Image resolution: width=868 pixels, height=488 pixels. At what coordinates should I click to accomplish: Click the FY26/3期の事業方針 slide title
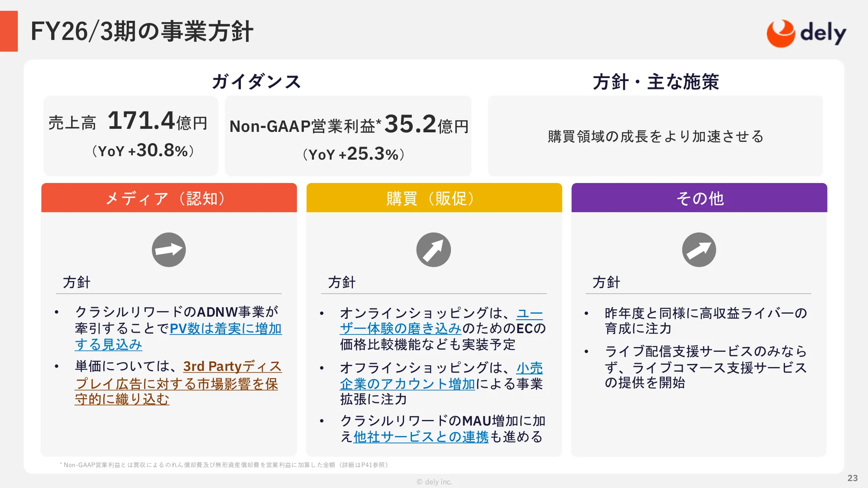pos(142,32)
